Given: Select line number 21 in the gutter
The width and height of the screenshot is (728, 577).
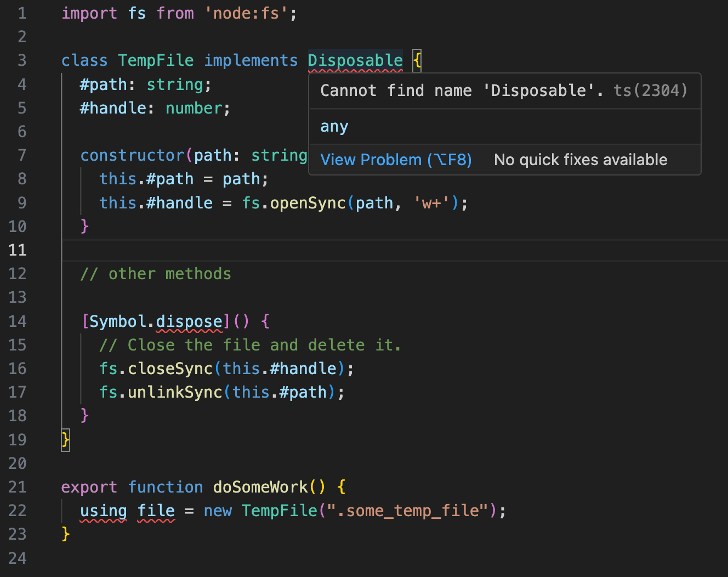Looking at the screenshot, I should point(18,487).
